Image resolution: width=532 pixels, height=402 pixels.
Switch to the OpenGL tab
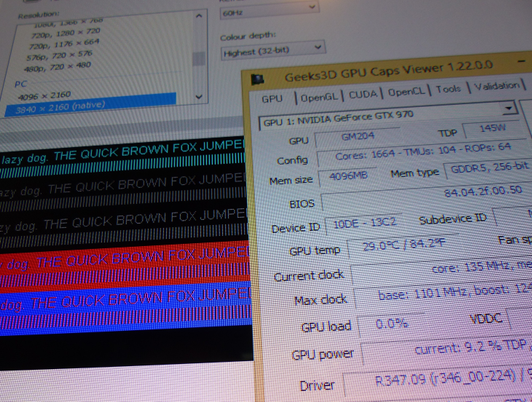[318, 98]
